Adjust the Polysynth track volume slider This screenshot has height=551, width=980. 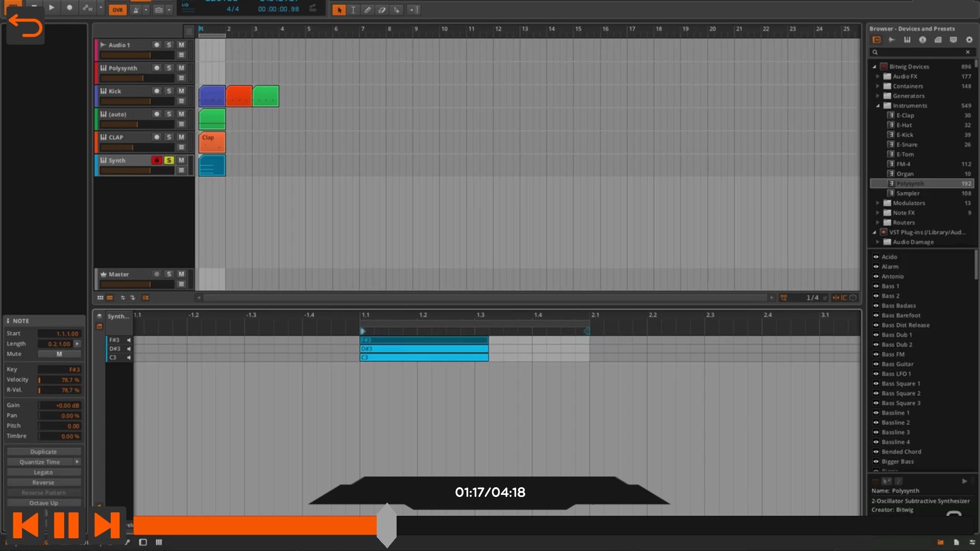pos(137,78)
